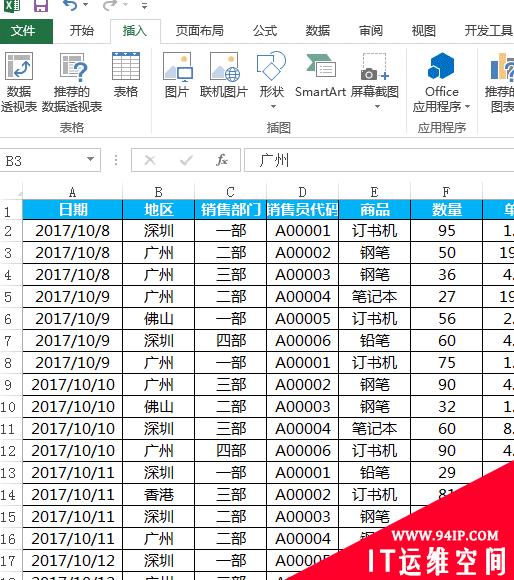Click the 商品 header cell

tap(374, 210)
